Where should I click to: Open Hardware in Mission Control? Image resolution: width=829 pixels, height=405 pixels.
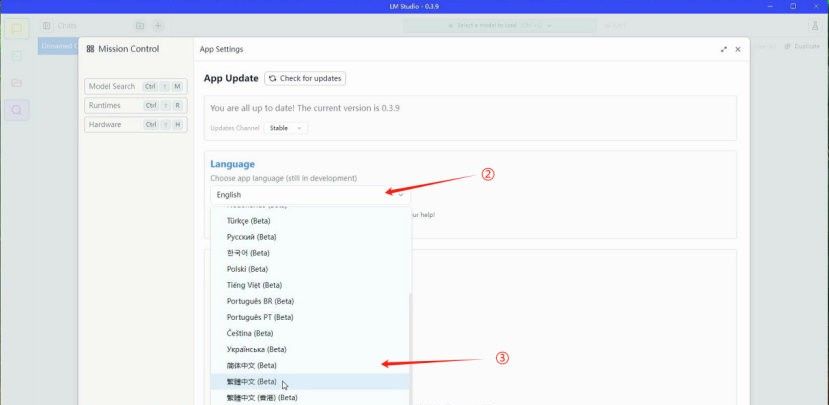pos(136,124)
